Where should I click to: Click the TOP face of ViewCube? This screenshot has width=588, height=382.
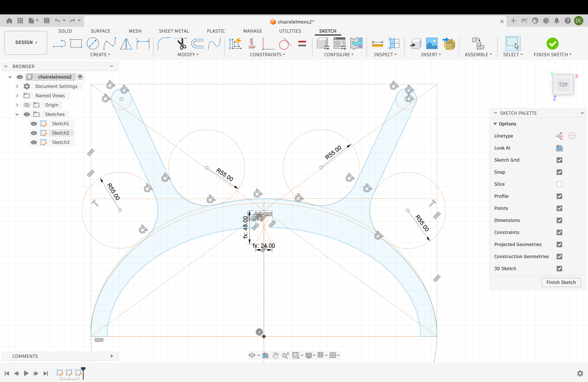(563, 85)
